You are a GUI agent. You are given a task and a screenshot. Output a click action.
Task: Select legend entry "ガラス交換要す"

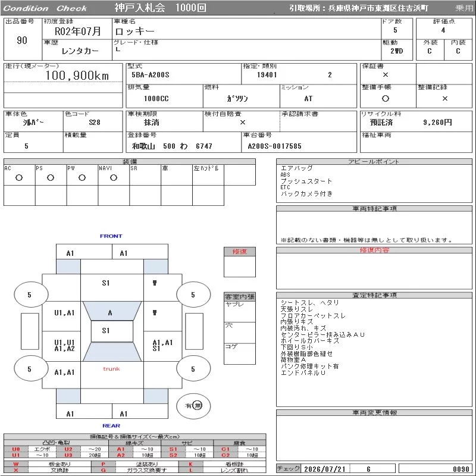pos(147,470)
